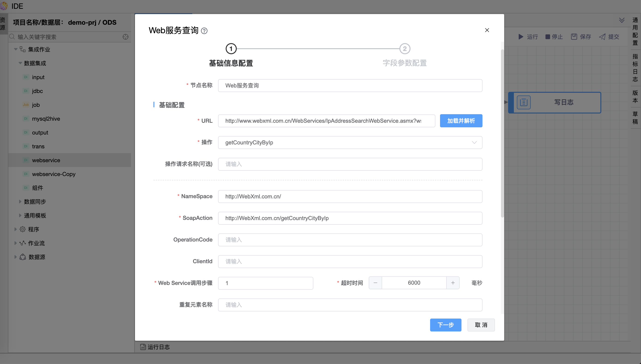Screen dimensions: 641x364
Task: Open the 运行日志 log panel icon
Action: click(x=143, y=347)
